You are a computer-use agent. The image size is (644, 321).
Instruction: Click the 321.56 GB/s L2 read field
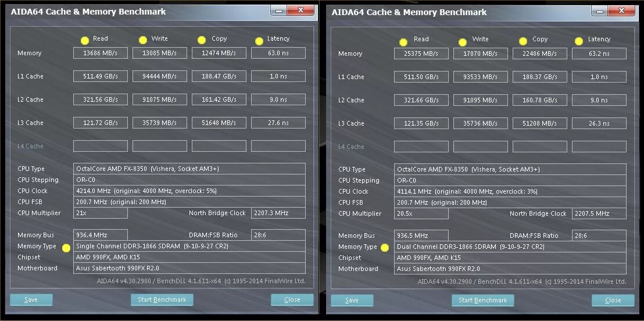point(100,99)
